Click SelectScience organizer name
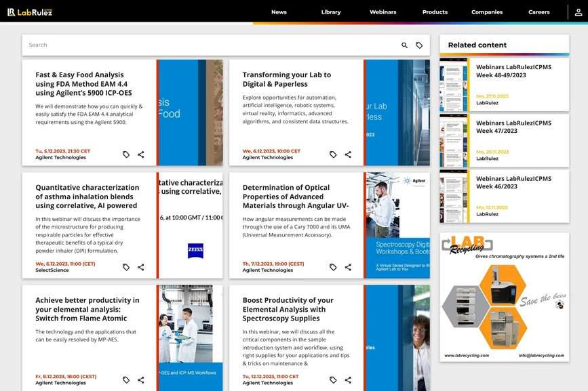Viewport: 588px width, 391px height. (x=52, y=270)
